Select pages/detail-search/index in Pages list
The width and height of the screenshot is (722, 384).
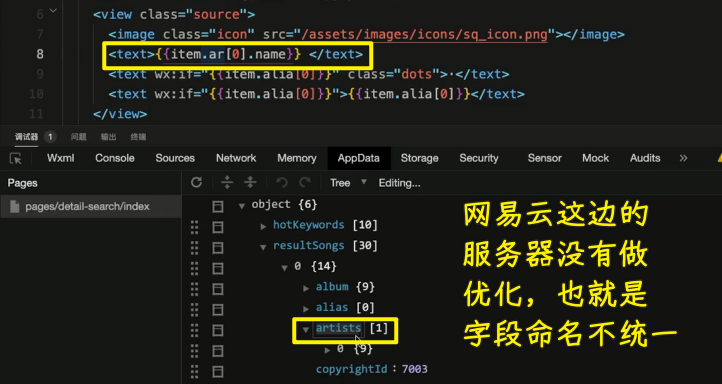pos(90,206)
